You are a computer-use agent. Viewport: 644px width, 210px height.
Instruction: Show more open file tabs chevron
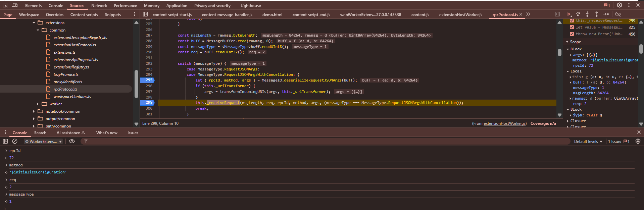528,14
